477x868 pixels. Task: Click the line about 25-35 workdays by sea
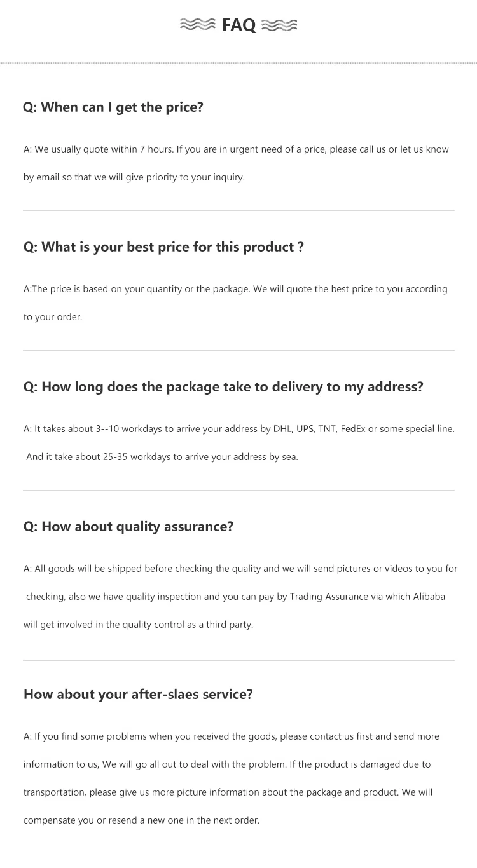(x=162, y=457)
